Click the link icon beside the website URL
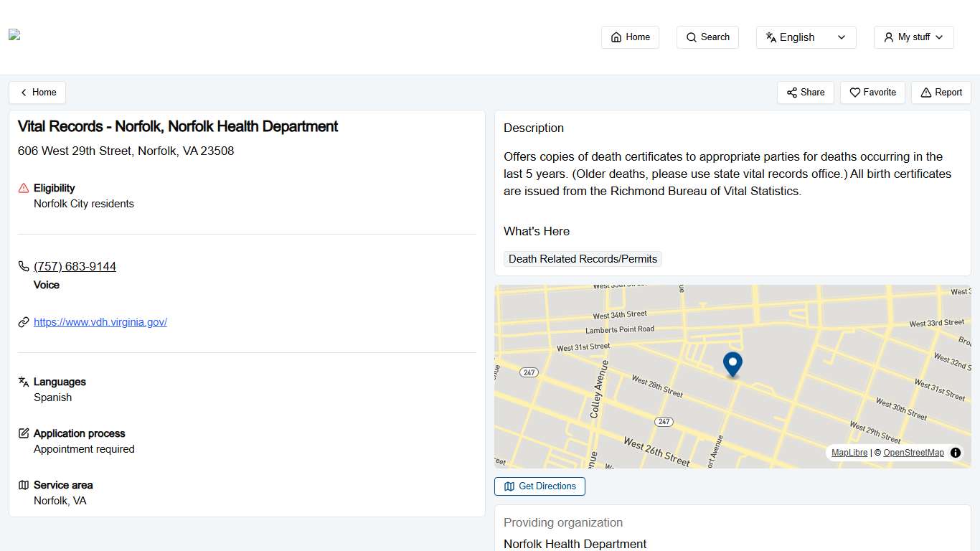Viewport: 980px width, 551px height. (23, 321)
